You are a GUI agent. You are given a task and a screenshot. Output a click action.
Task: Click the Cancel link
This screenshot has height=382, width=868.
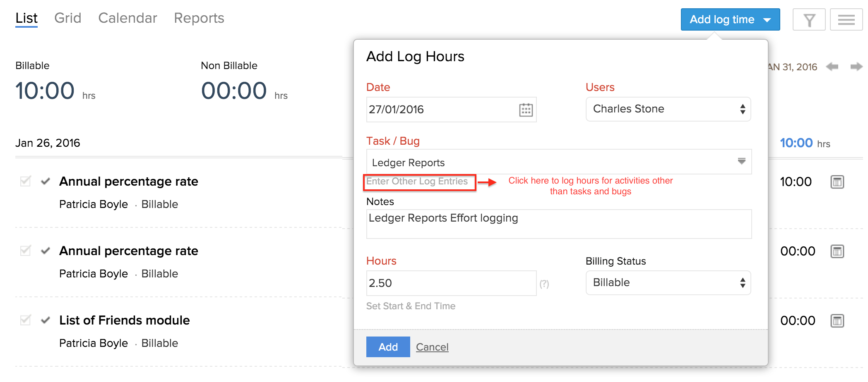click(x=432, y=347)
